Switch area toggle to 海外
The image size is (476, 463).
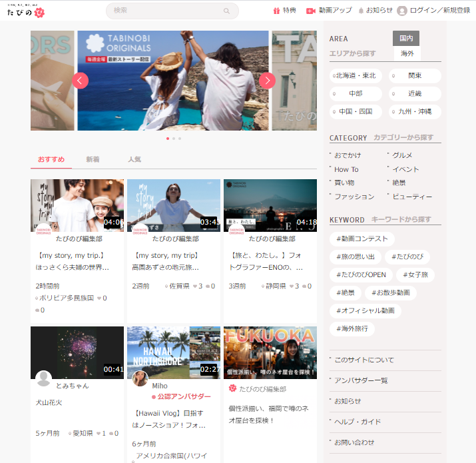tap(406, 53)
